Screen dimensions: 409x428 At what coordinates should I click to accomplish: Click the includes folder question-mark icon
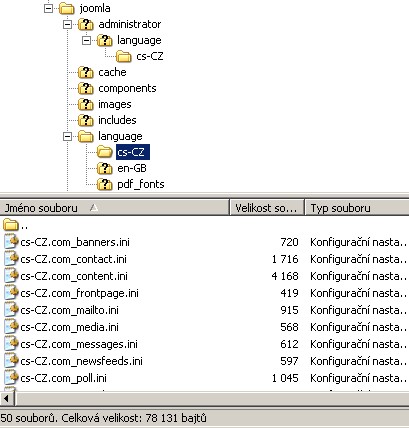86,120
